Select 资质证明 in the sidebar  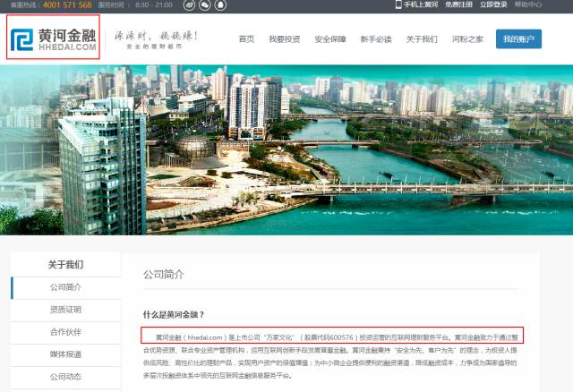point(65,310)
